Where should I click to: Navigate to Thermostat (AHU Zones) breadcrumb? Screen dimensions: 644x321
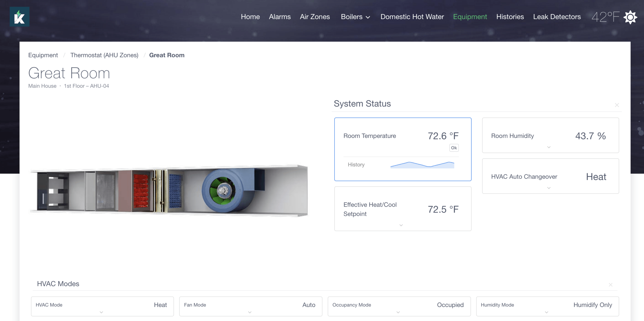(104, 55)
